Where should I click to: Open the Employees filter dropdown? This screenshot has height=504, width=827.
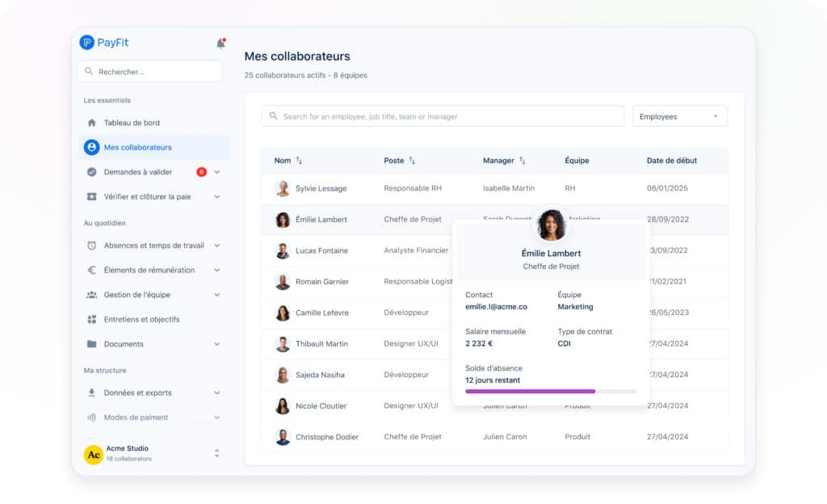point(679,116)
